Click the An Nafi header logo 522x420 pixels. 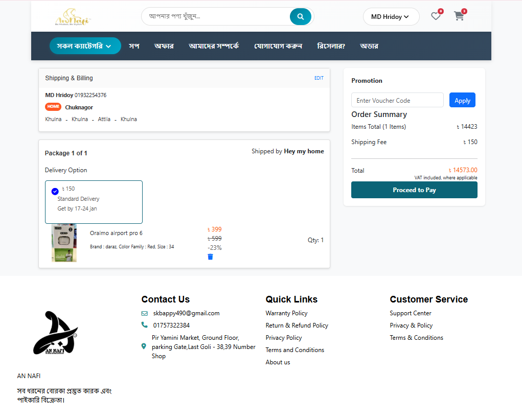(73, 18)
